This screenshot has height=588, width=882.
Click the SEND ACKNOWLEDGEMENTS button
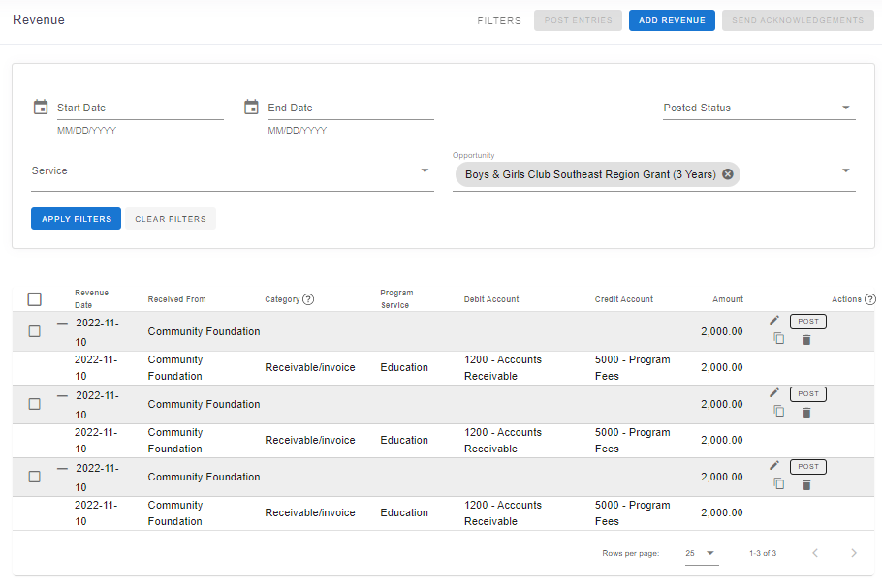(798, 20)
